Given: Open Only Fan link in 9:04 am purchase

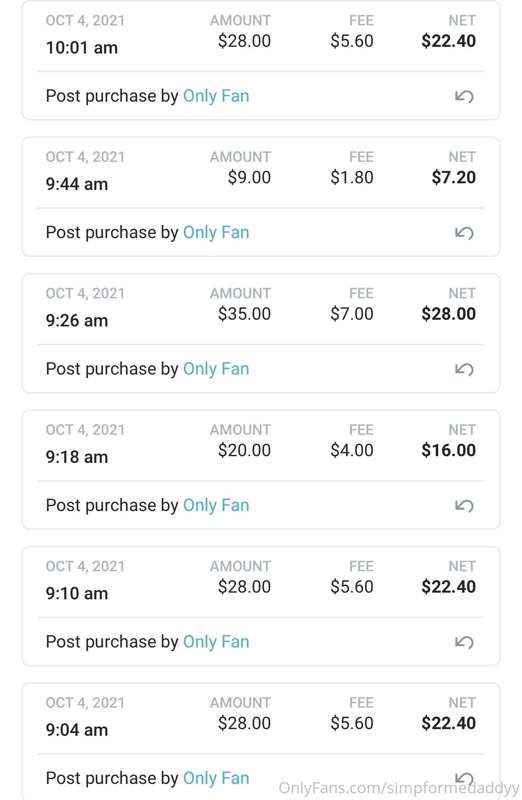Looking at the screenshot, I should [x=216, y=778].
